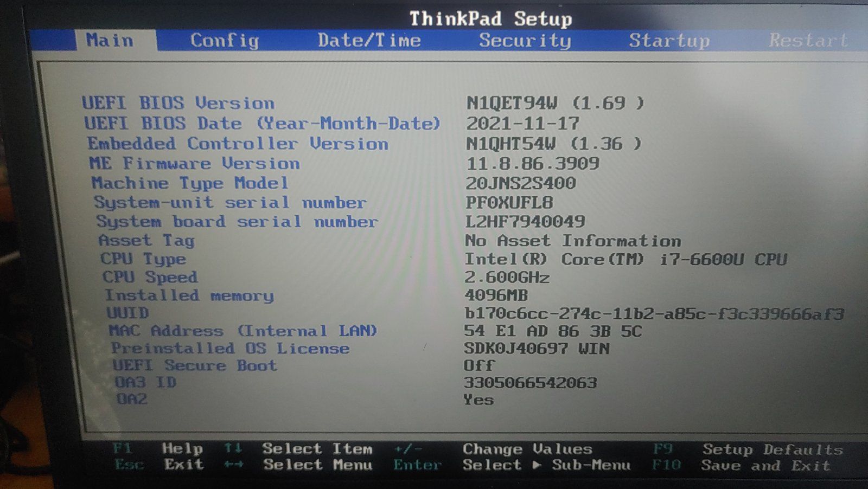Select machine type value 20JNS2S400

[x=521, y=183]
